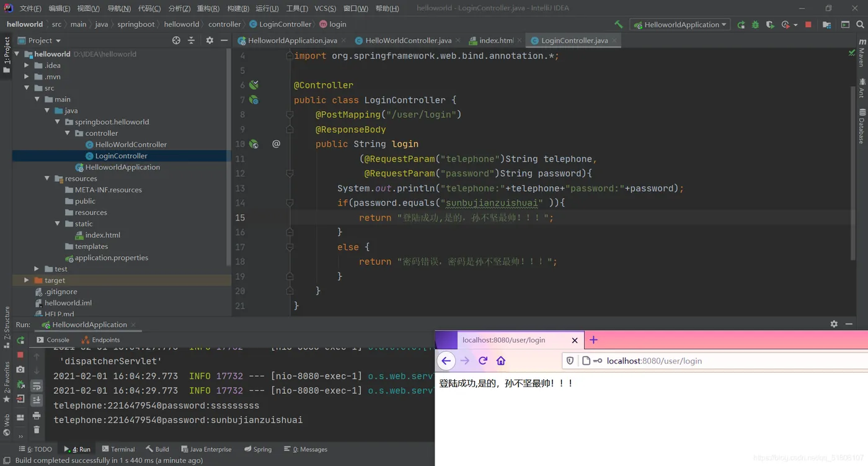
Task: Click request mapping gutter icon on line 10
Action: (254, 144)
